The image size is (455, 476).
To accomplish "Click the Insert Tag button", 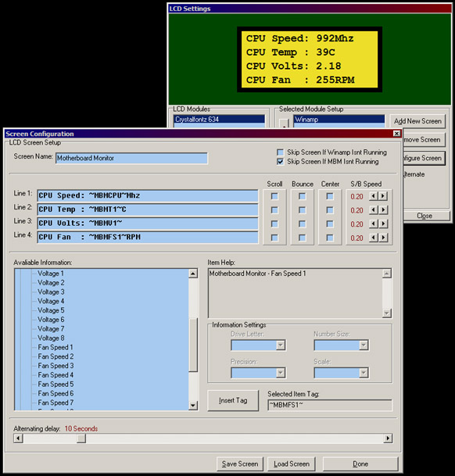I will click(x=233, y=401).
